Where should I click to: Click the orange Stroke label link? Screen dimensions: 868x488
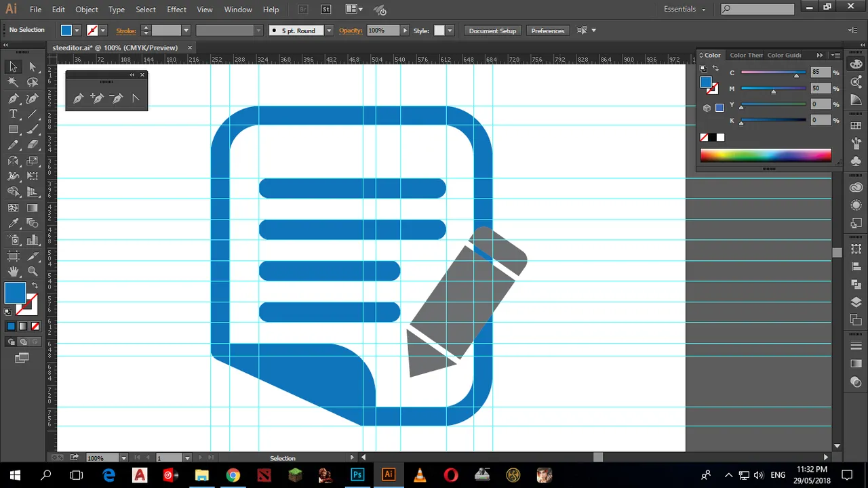126,30
